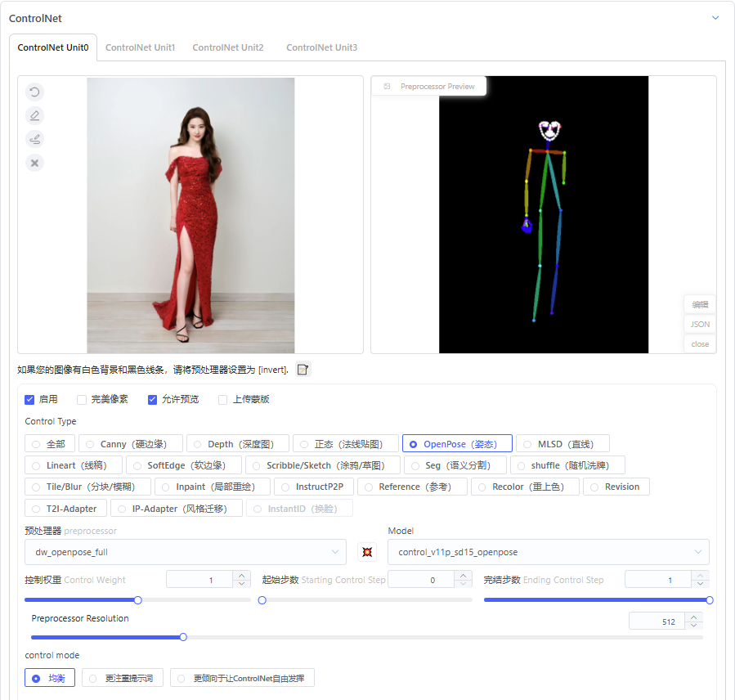Image resolution: width=735 pixels, height=700 pixels.
Task: Switch to ControlNet Unit1 tab
Action: coord(140,47)
